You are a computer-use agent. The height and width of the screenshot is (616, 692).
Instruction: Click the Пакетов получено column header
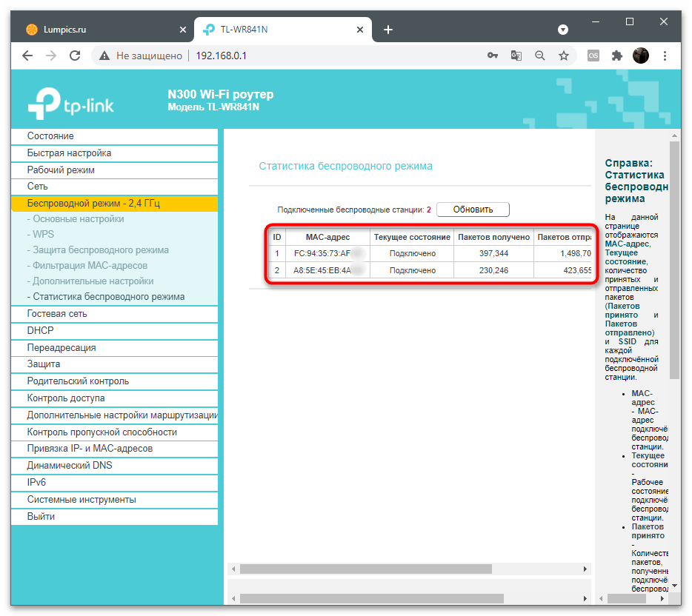(x=493, y=237)
